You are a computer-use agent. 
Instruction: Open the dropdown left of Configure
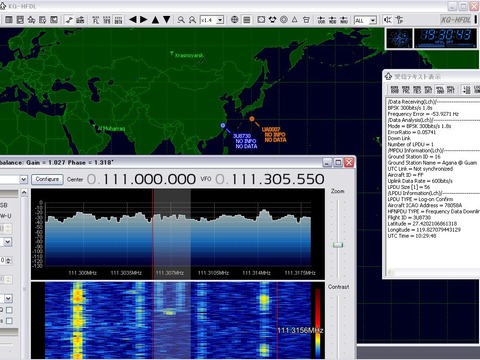(23, 180)
